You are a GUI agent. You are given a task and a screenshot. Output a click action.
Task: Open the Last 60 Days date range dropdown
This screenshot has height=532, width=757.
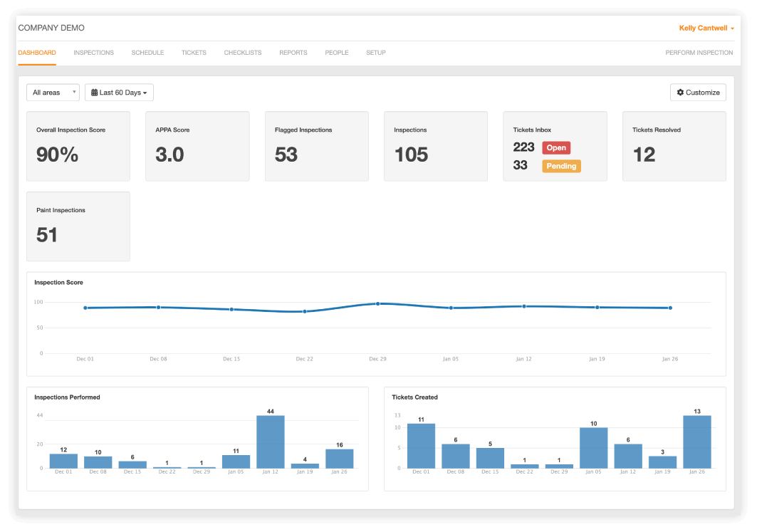[119, 92]
